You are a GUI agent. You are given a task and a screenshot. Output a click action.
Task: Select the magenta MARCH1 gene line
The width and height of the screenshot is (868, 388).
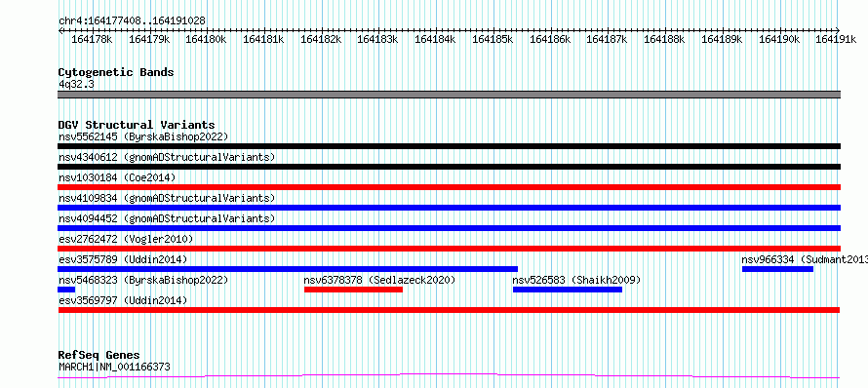(x=449, y=376)
